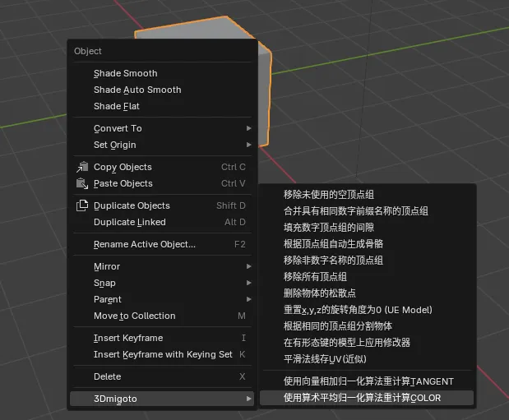Select 使用算术平均归一化算法重计算COLOR

[367, 398]
